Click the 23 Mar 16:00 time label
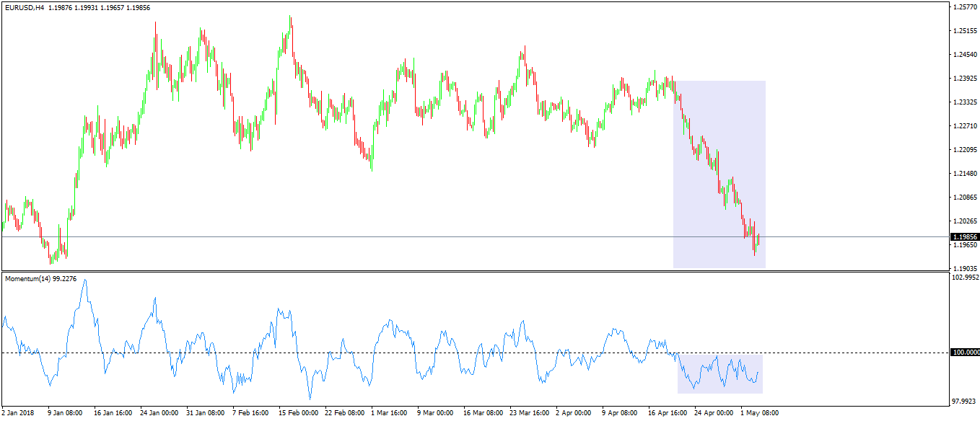 [x=530, y=414]
